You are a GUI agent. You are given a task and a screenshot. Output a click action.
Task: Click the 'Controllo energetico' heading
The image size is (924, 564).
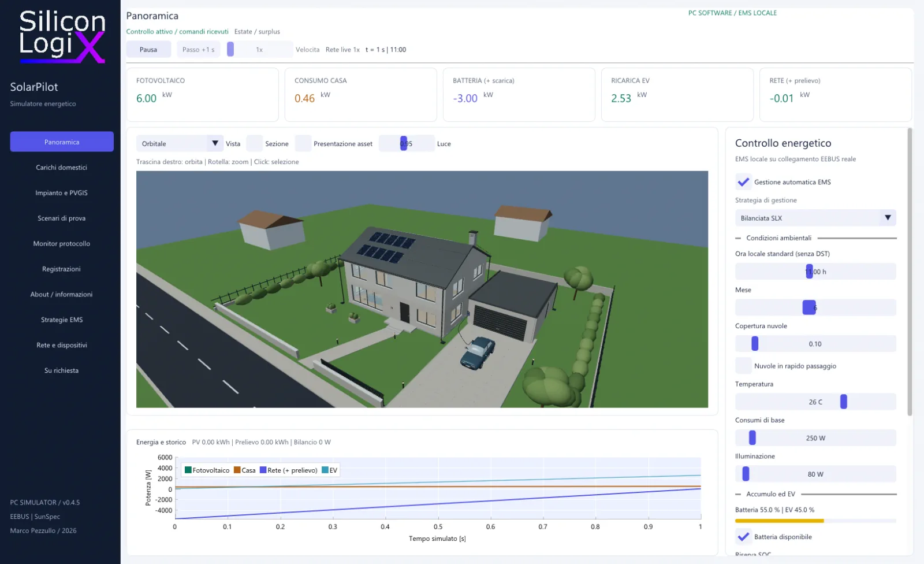point(783,143)
